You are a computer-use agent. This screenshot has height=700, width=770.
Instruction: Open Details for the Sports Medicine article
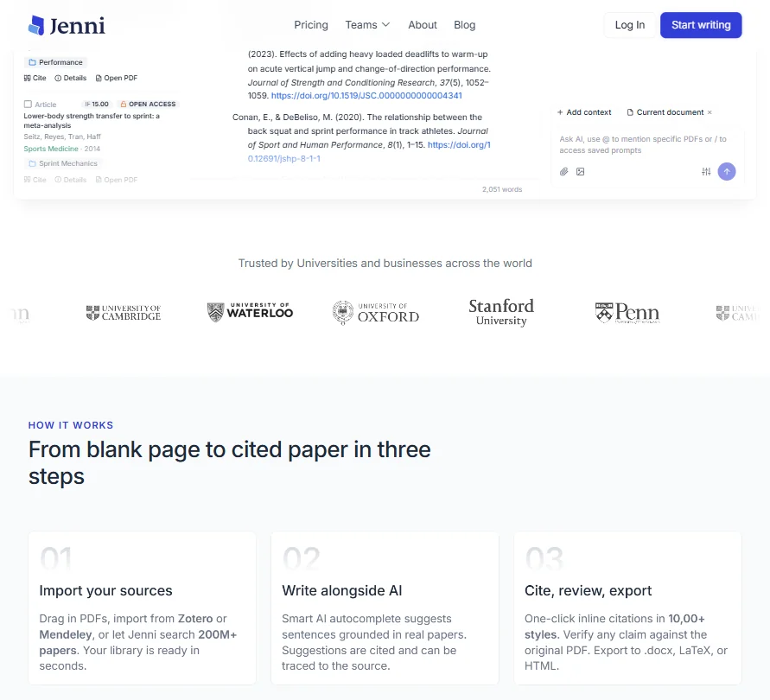tap(70, 180)
